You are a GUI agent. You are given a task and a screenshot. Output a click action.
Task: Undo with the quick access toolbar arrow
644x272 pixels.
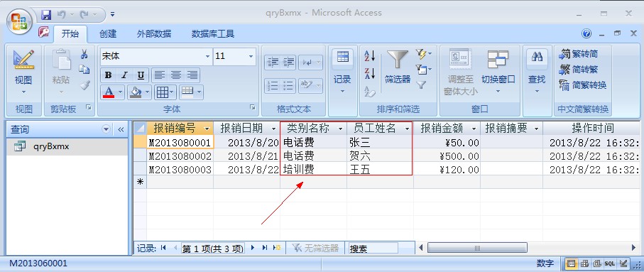tap(62, 15)
